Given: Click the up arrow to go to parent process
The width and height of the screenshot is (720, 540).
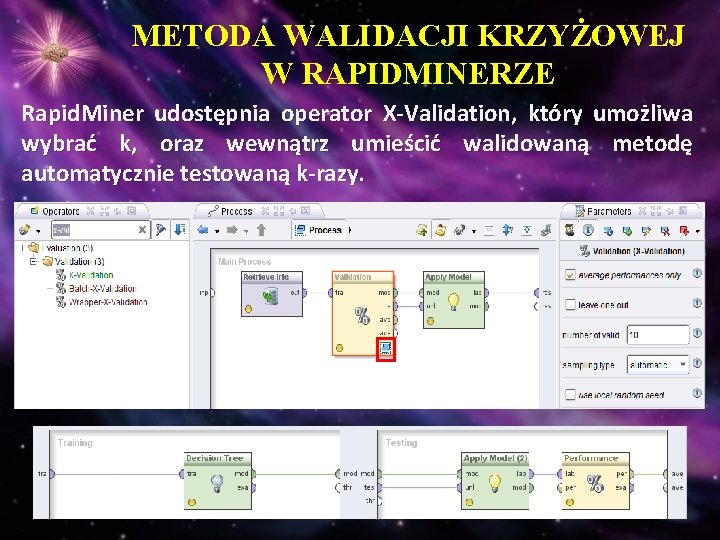Looking at the screenshot, I should click(261, 230).
